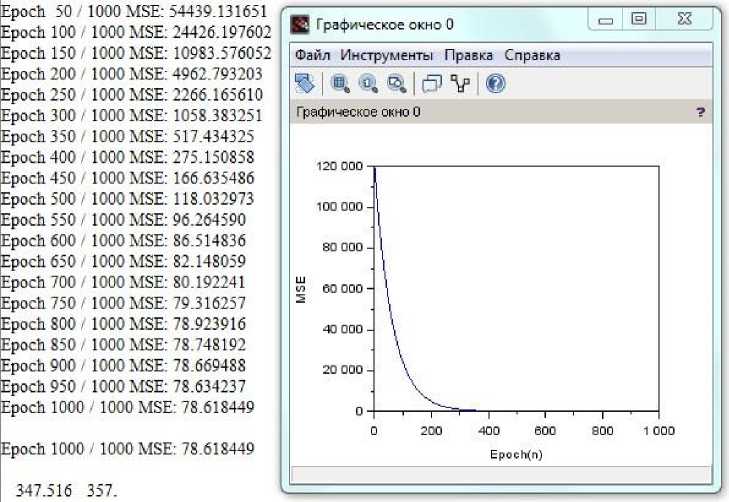
Task: Minimize the Графическое окно 0 window
Action: [605, 20]
